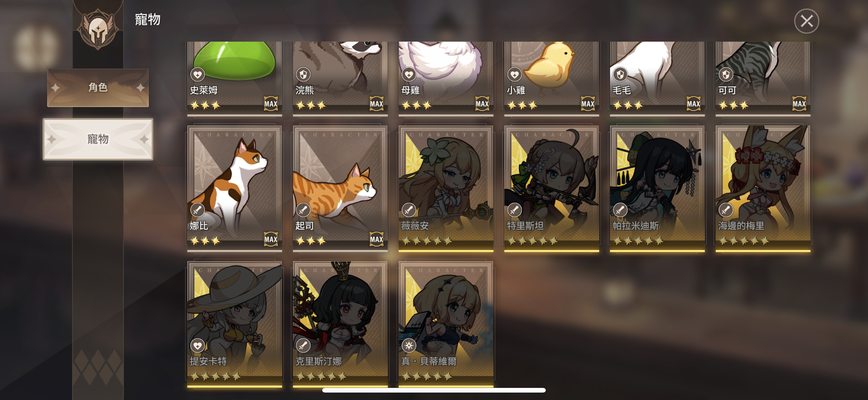Click the home indicator bar at bottom
This screenshot has height=400, width=868.
434,390
